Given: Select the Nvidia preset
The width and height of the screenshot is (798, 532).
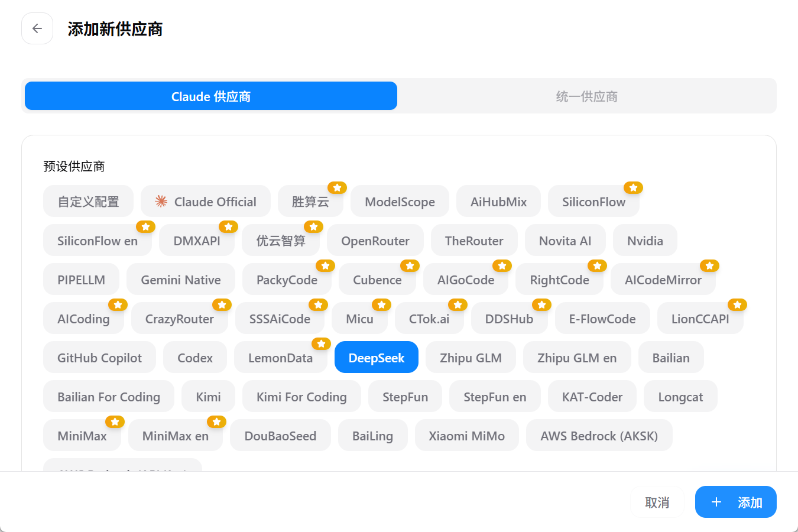Looking at the screenshot, I should pyautogui.click(x=645, y=241).
